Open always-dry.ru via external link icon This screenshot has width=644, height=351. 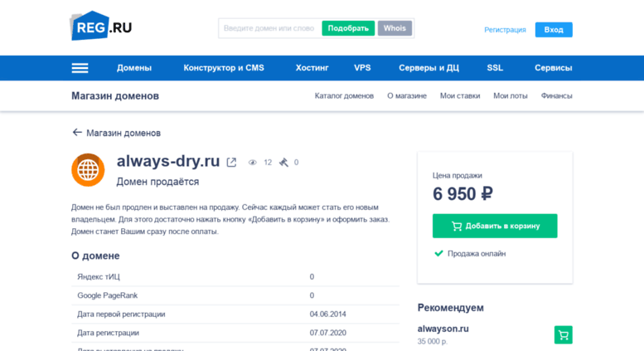click(231, 163)
